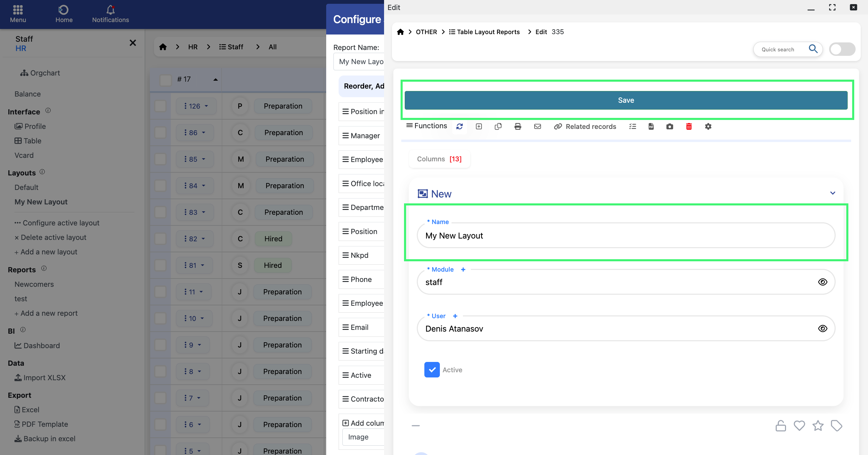Click the refresh icon in Functions toolbar
This screenshot has height=455, width=868.
pyautogui.click(x=459, y=127)
